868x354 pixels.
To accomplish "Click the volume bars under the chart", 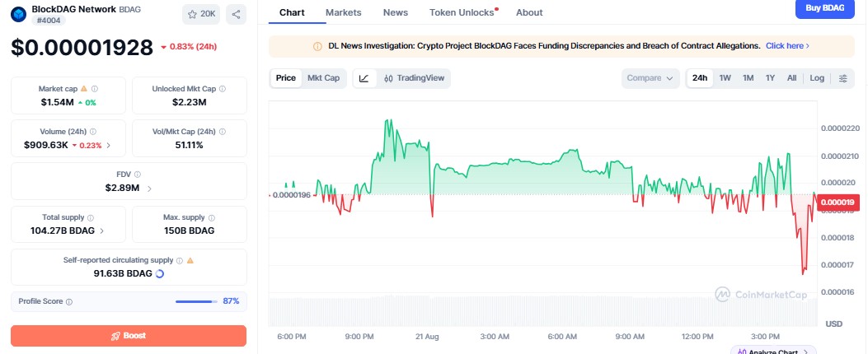I will (x=542, y=311).
